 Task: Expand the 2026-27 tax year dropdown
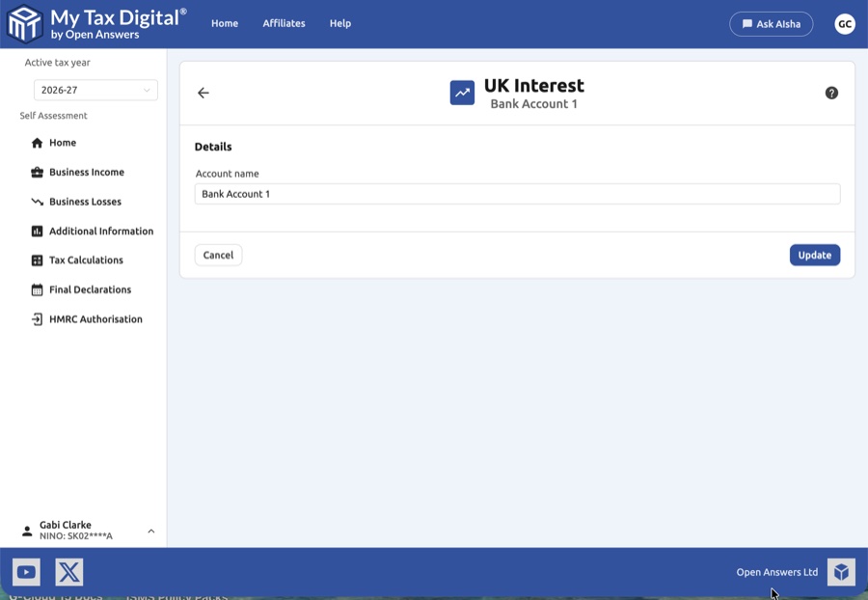[95, 90]
